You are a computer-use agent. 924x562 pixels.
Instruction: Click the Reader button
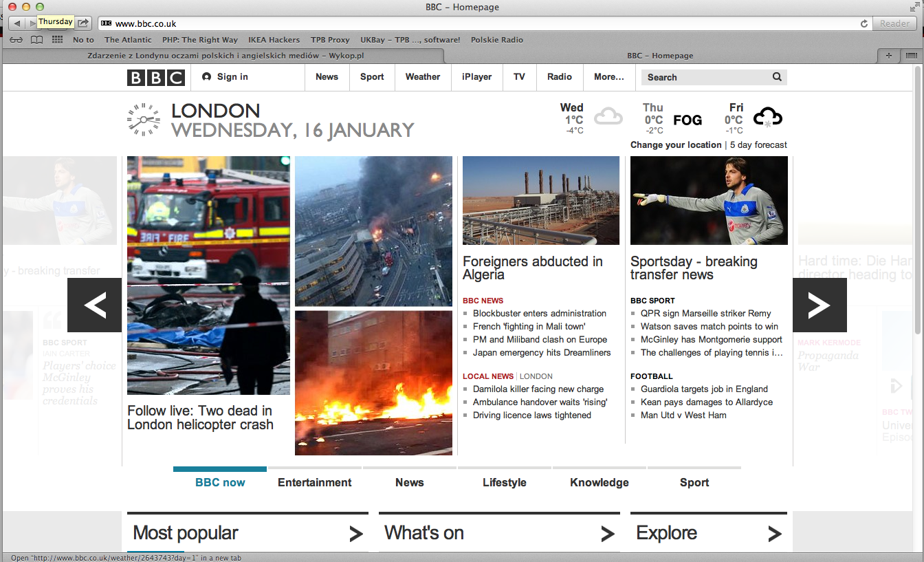894,23
